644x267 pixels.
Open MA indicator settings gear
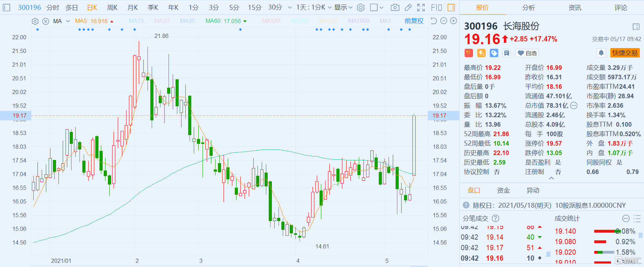coord(35,21)
